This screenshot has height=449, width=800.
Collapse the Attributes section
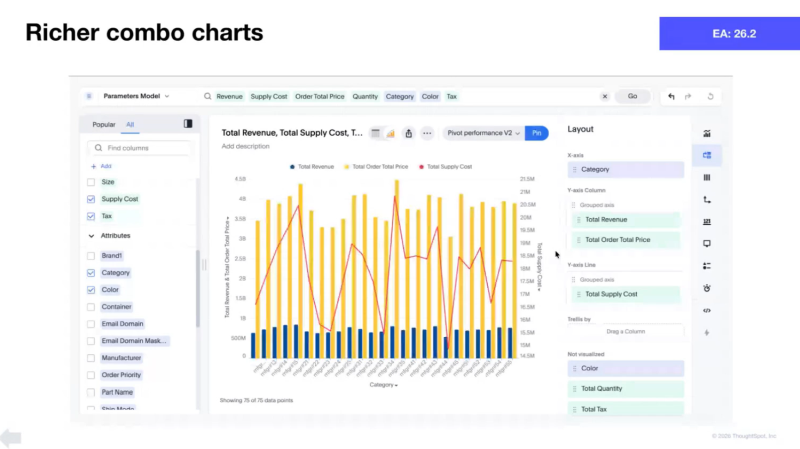point(91,236)
